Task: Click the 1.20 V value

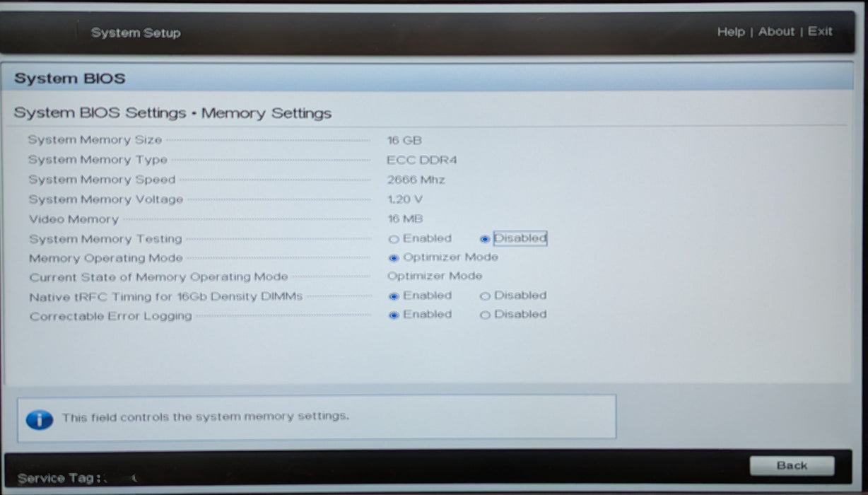Action: [x=405, y=200]
